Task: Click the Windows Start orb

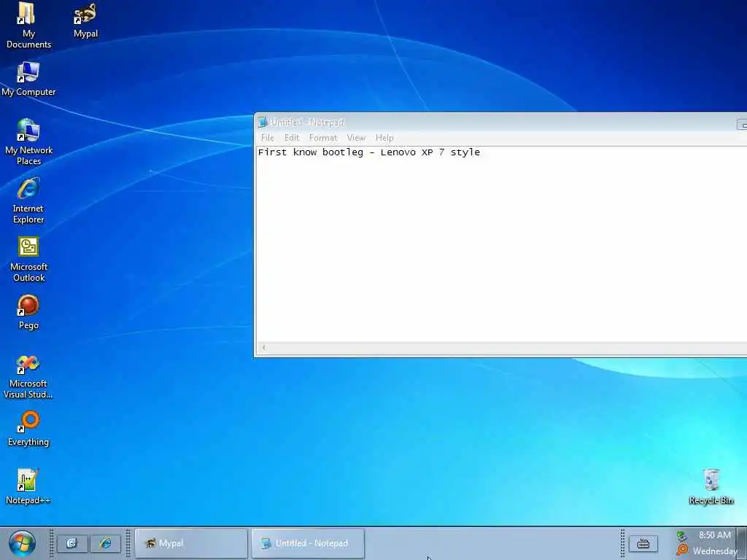Action: (22, 544)
